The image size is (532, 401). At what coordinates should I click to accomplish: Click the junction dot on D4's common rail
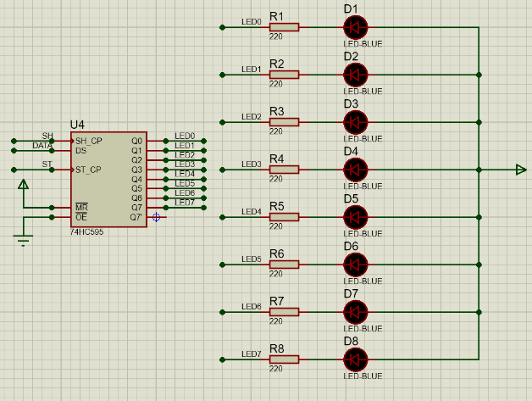click(x=479, y=170)
